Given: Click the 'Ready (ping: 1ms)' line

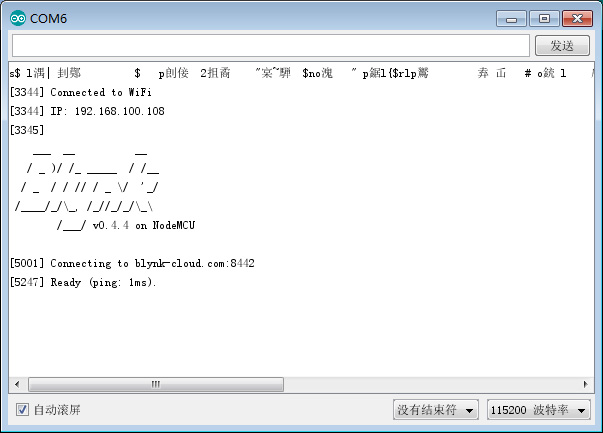Looking at the screenshot, I should coord(83,282).
